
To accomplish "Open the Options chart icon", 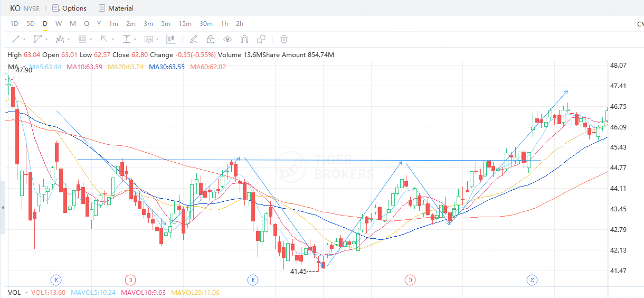I will click(55, 8).
